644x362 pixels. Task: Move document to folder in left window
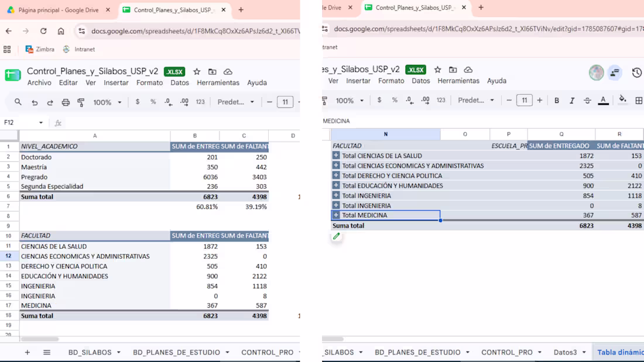pyautogui.click(x=213, y=72)
